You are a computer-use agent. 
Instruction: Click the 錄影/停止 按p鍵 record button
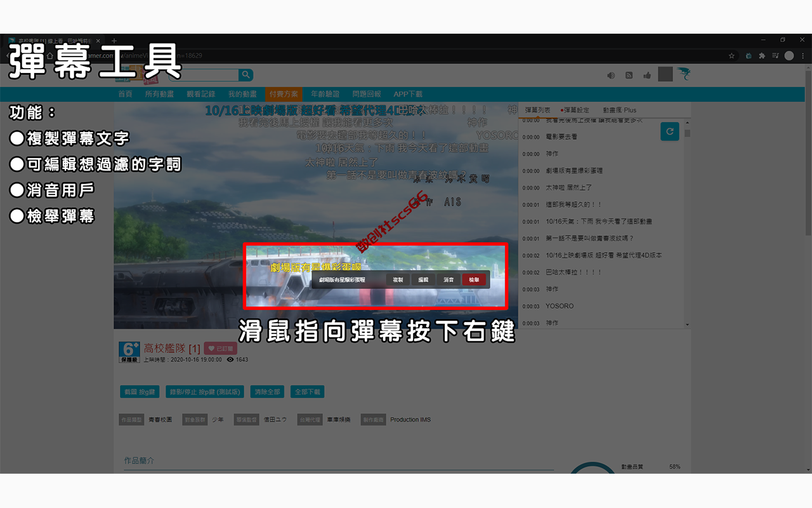tap(206, 392)
